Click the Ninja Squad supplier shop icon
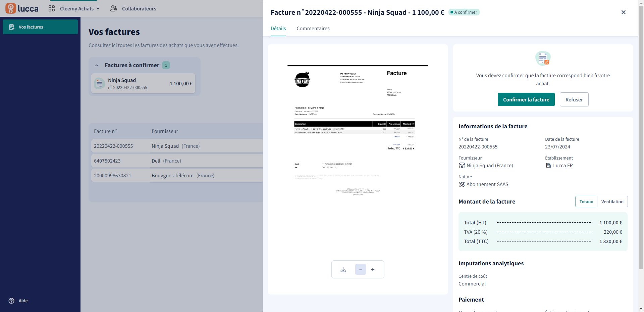This screenshot has height=312, width=644. (x=462, y=166)
